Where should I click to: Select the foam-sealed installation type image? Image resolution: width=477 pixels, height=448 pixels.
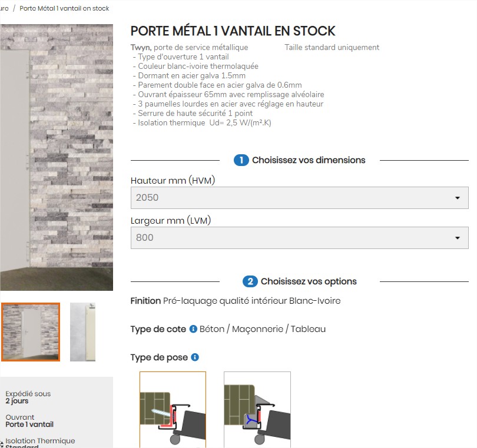[x=257, y=409]
